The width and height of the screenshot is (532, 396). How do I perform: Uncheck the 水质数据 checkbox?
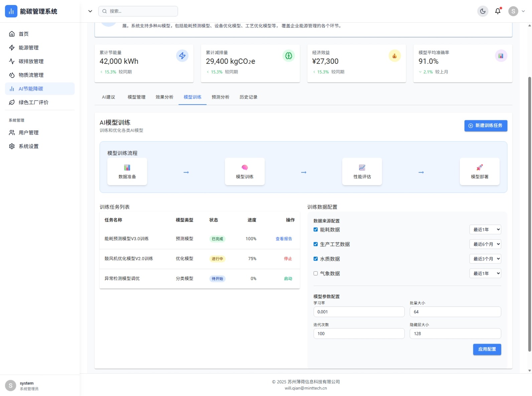pyautogui.click(x=315, y=259)
